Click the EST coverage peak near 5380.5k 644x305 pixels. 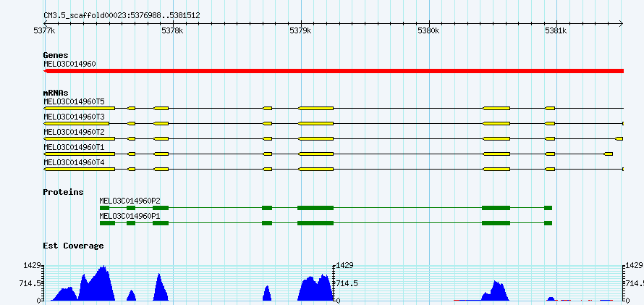coord(496,291)
